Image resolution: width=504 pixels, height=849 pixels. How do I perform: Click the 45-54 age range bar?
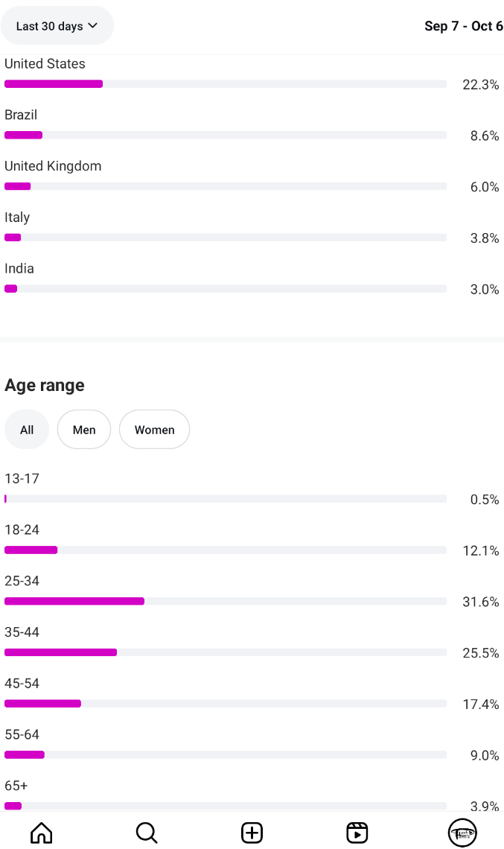pos(225,704)
